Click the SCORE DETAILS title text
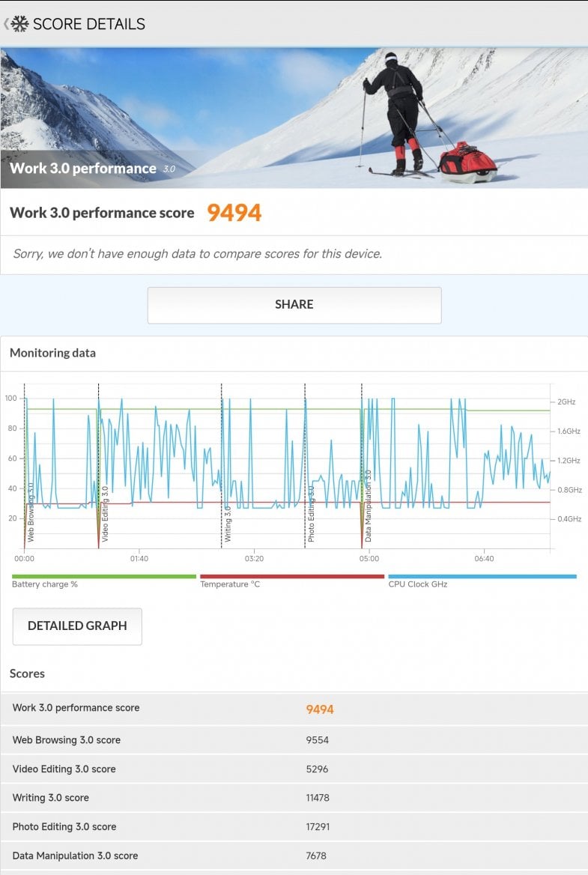588x875 pixels. pyautogui.click(x=89, y=24)
